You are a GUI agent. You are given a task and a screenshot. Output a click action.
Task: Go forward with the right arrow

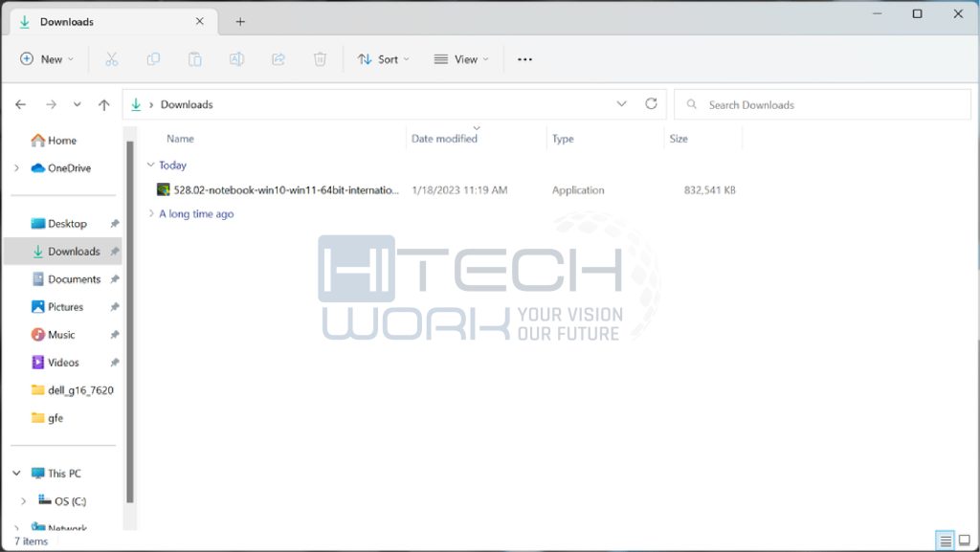52,104
